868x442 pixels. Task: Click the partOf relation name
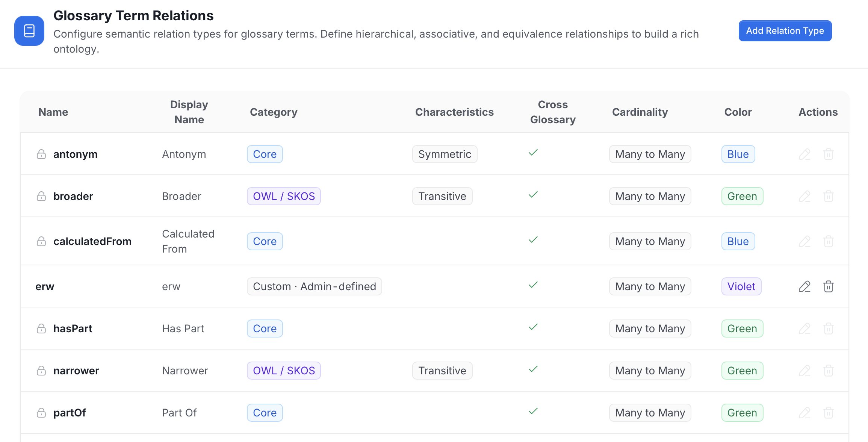[x=70, y=413]
